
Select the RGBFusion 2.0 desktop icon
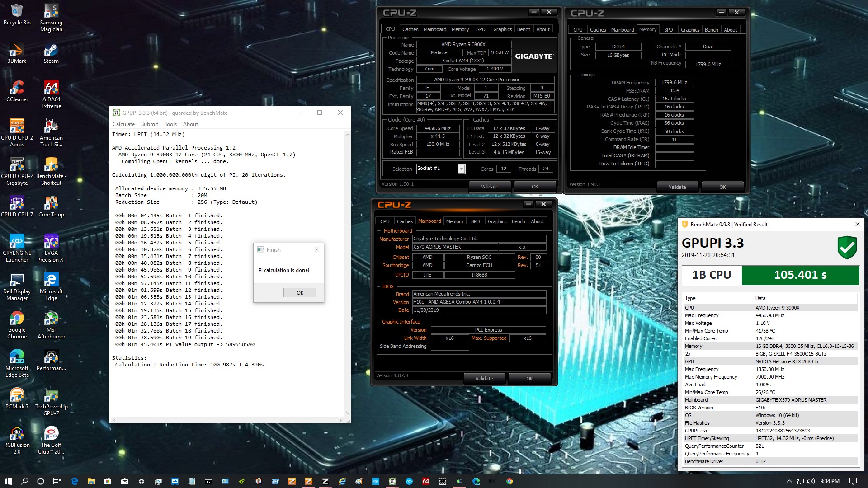click(x=17, y=441)
